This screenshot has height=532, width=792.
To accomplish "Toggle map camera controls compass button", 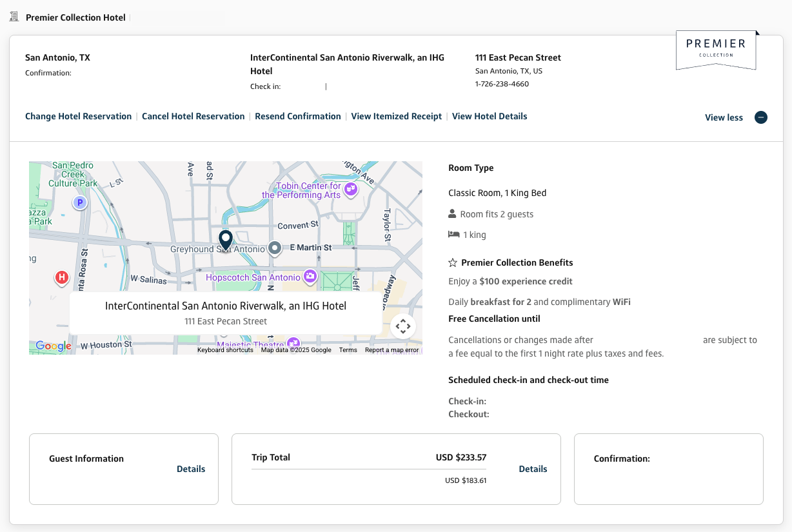I will click(403, 326).
